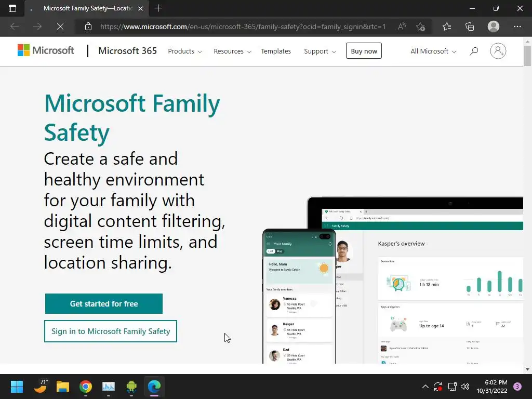Open the notifications badge showing 3

tap(517, 387)
